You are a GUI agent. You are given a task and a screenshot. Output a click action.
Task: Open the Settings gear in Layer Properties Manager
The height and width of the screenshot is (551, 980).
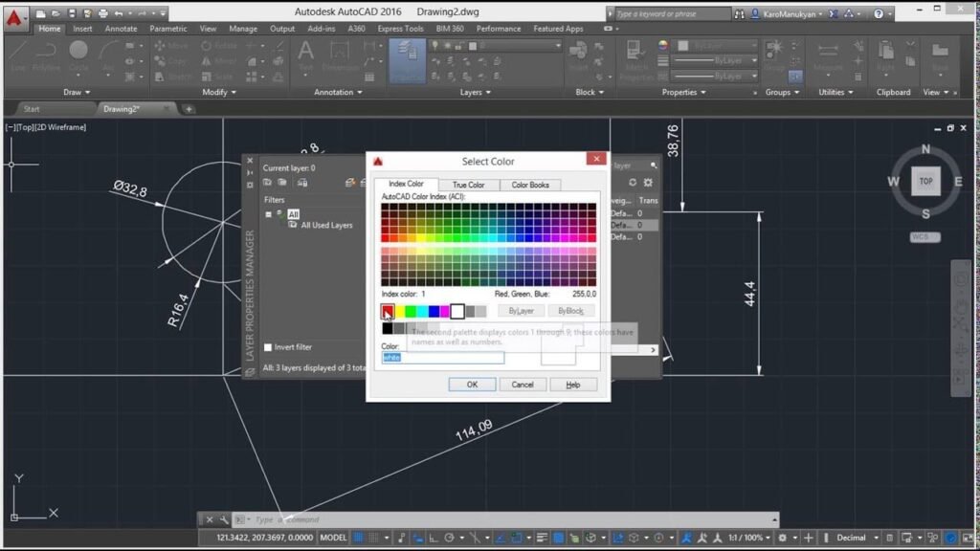pyautogui.click(x=648, y=183)
